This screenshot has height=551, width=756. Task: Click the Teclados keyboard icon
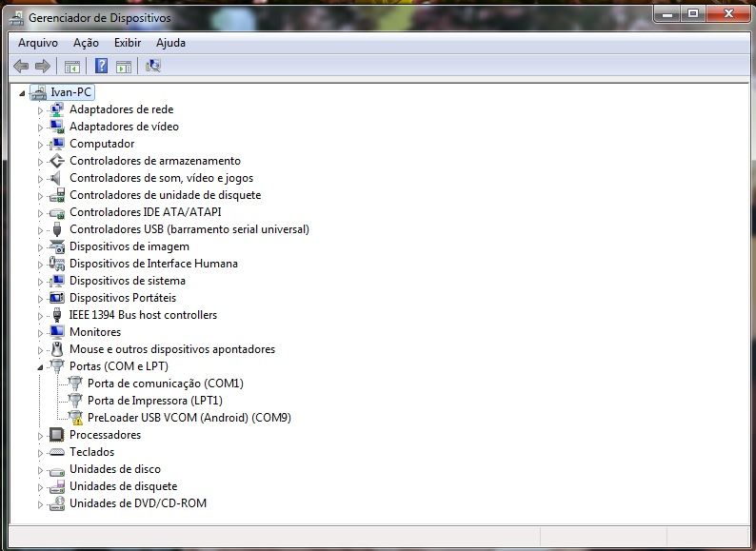(57, 452)
